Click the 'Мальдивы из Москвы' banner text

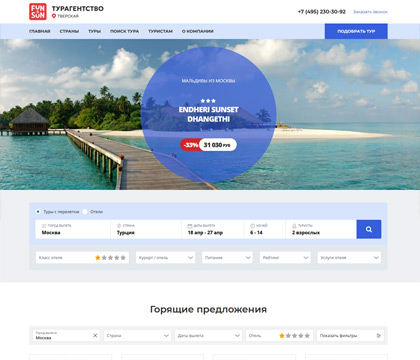(x=208, y=81)
